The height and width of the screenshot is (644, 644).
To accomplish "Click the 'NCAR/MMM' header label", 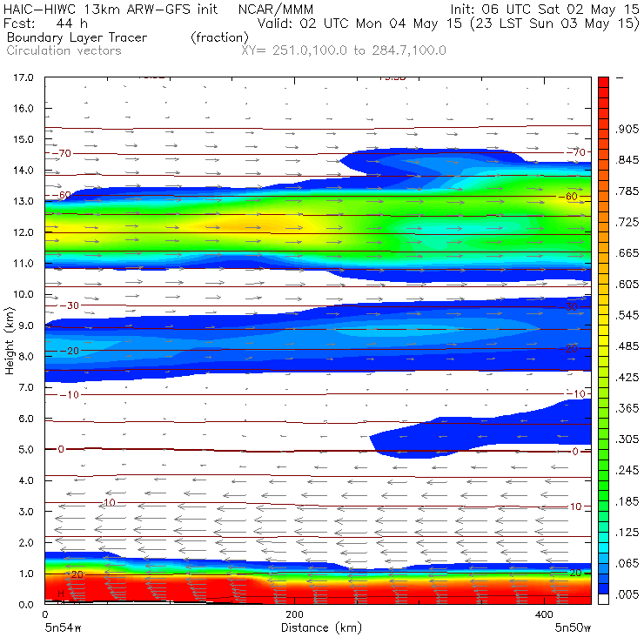I will coord(276,9).
